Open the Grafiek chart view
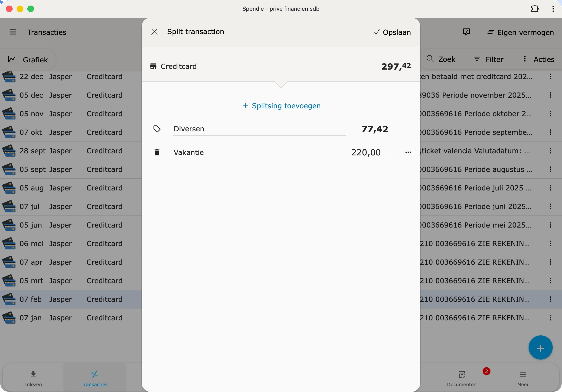The image size is (562, 392). 28,60
